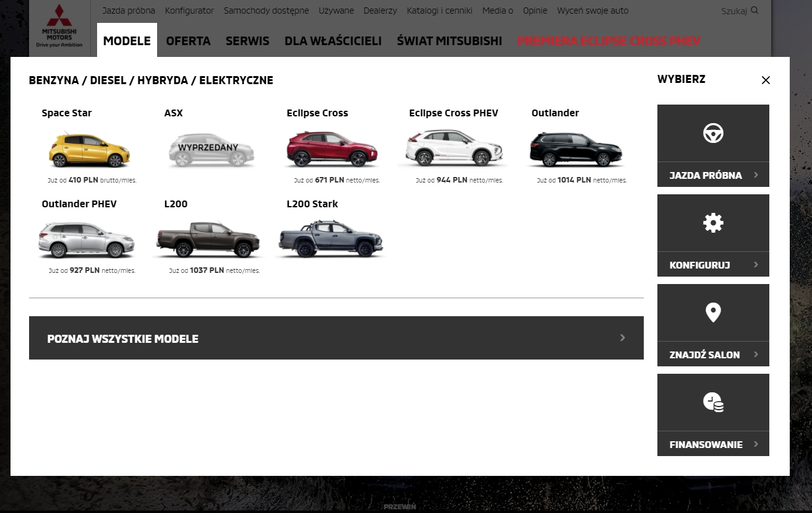Click the Jazda próbna tile label

pyautogui.click(x=706, y=175)
